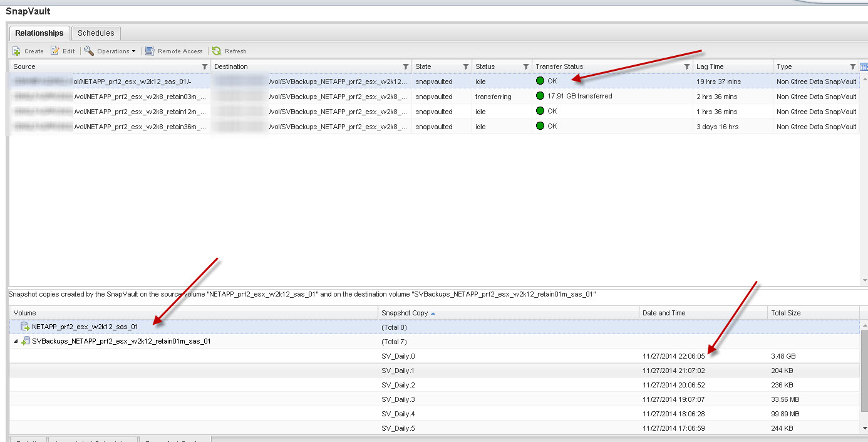Open the Status column filter icon
Viewport: 868px width, 442px height.
[525, 66]
